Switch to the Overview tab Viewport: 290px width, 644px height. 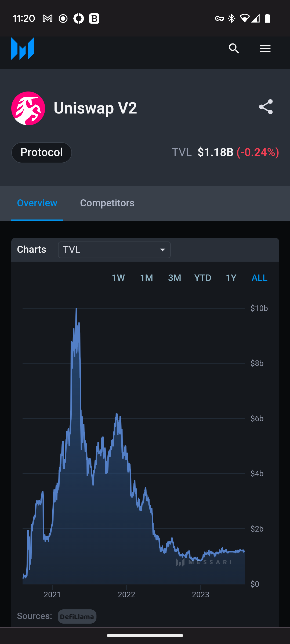(x=37, y=203)
